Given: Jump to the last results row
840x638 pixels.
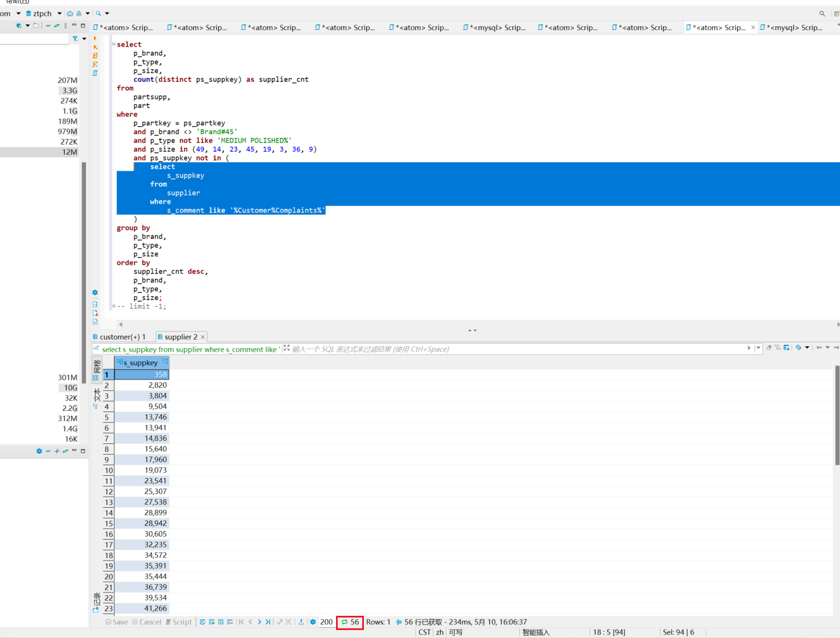Looking at the screenshot, I should click(x=268, y=622).
